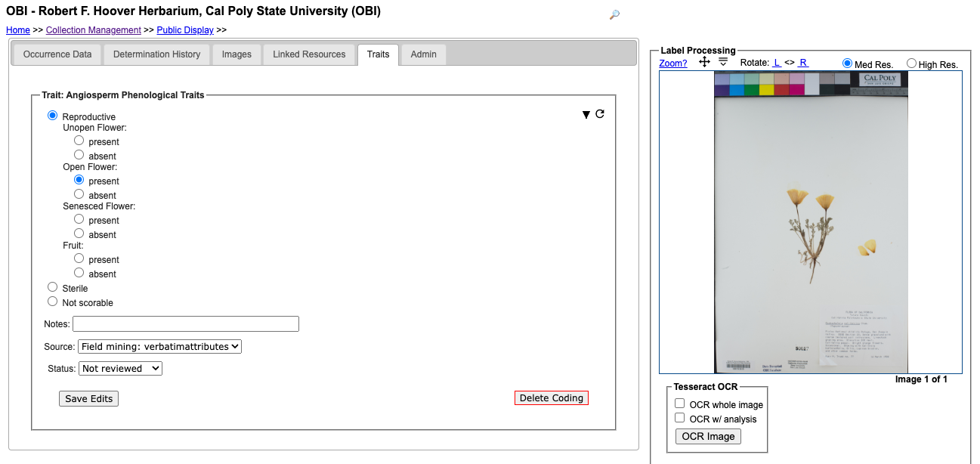Enable OCR whole image checkbox
The image size is (980, 464).
(680, 404)
